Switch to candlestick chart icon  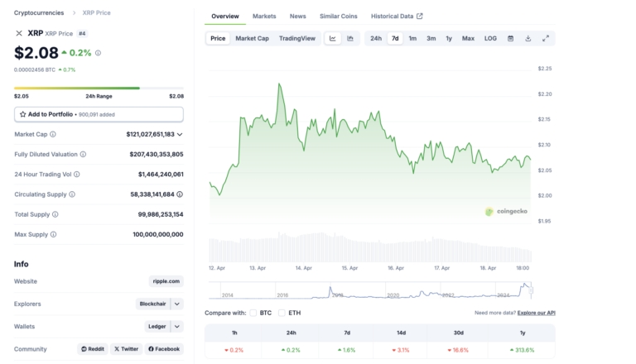[350, 39]
